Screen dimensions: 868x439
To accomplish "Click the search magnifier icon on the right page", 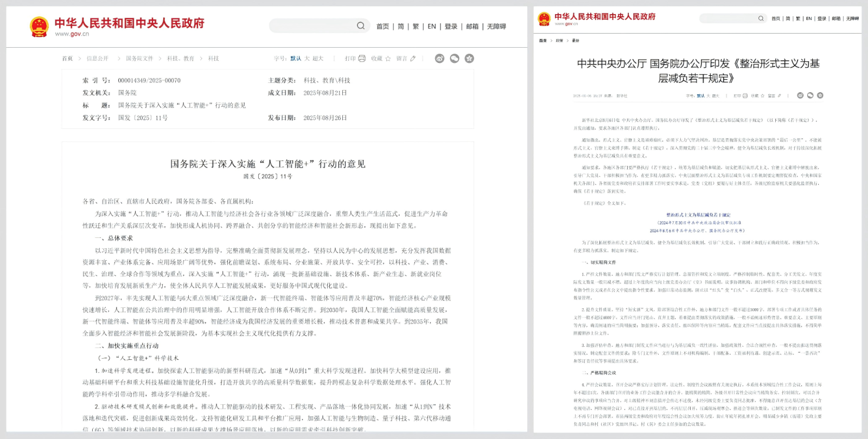I will [761, 18].
